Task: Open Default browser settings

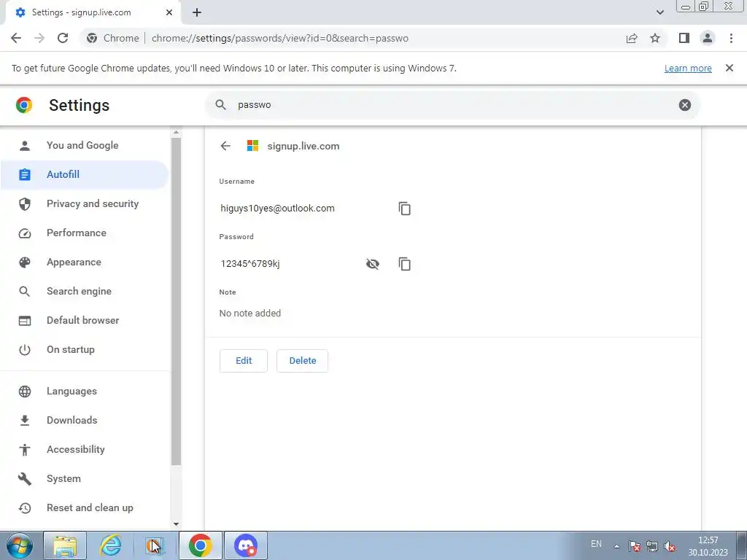Action: point(85,321)
